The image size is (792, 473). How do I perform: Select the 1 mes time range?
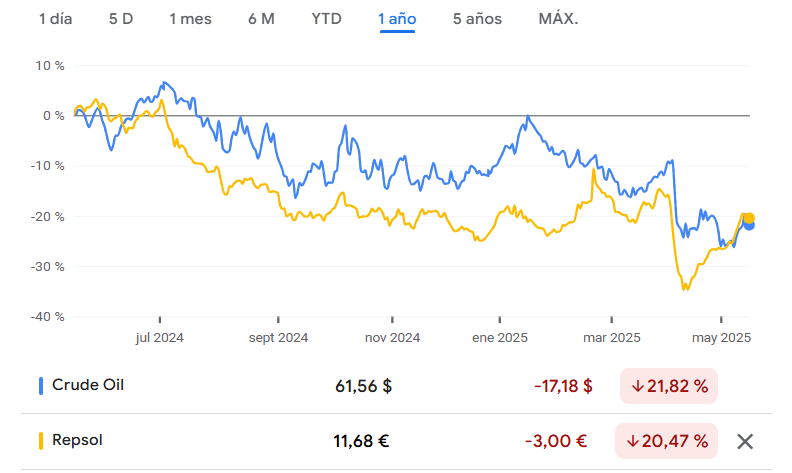pos(190,19)
